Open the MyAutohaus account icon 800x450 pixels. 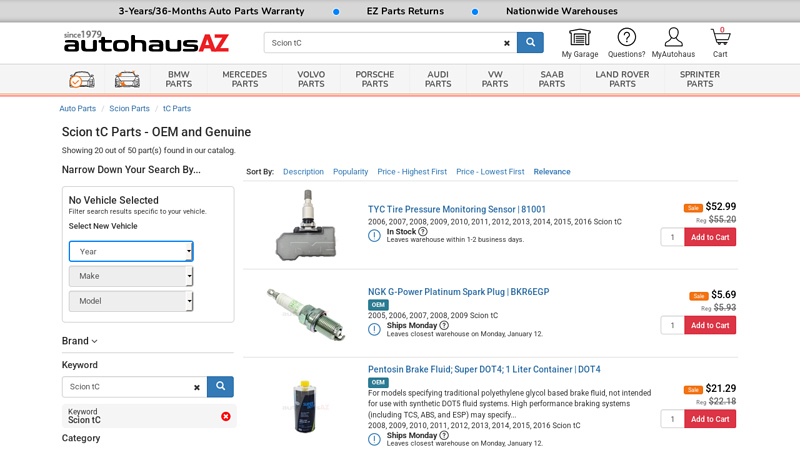[673, 38]
